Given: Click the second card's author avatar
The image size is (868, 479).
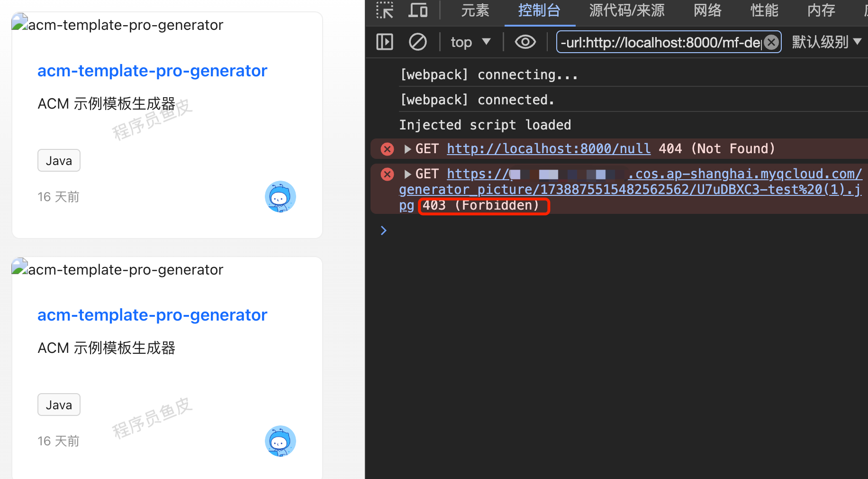Looking at the screenshot, I should [x=280, y=441].
